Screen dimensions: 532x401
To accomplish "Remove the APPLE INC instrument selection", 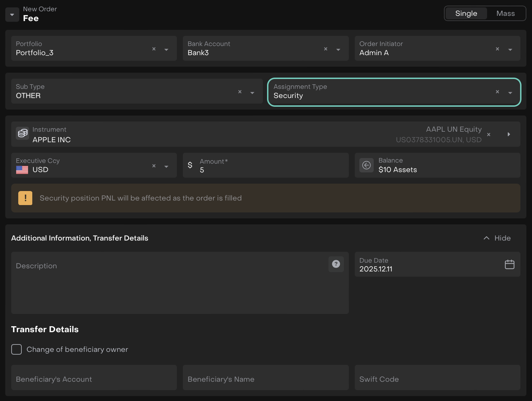I will [488, 134].
